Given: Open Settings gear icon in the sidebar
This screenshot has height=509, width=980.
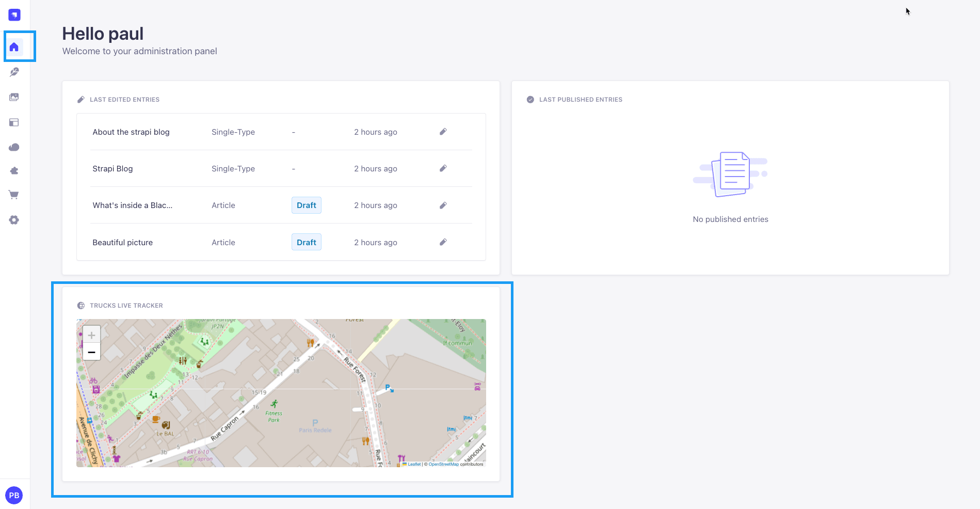Looking at the screenshot, I should [x=14, y=220].
